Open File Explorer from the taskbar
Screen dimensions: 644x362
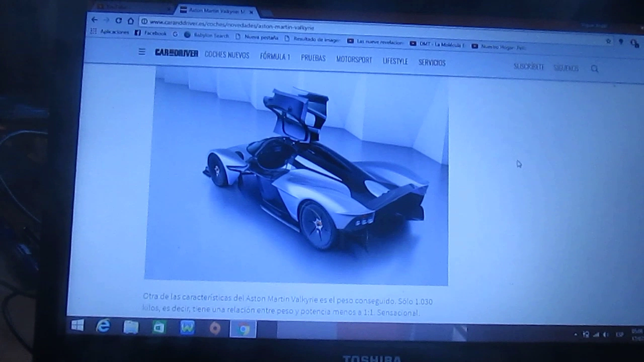[x=131, y=327]
